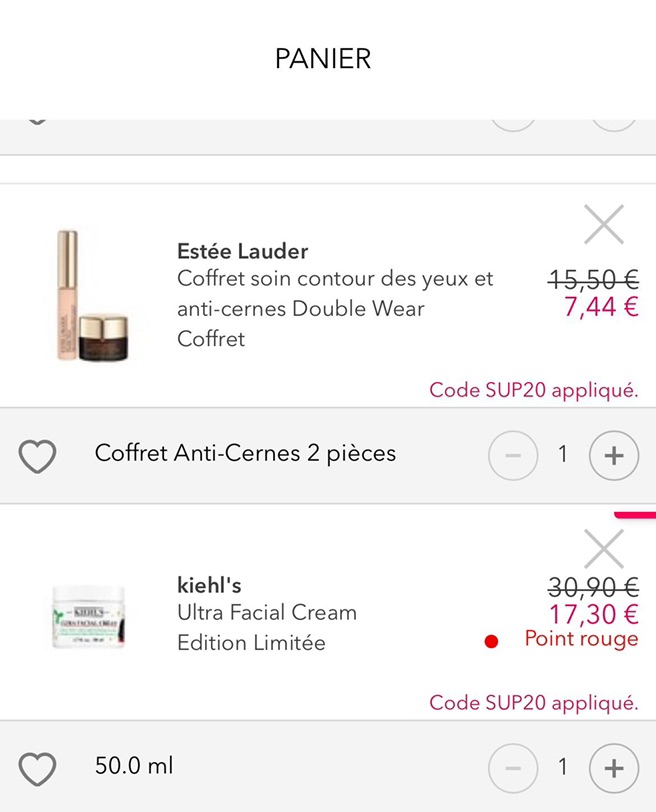Open Ultra Facial Cream Edition Limitée details
The width and height of the screenshot is (656, 812).
(266, 627)
